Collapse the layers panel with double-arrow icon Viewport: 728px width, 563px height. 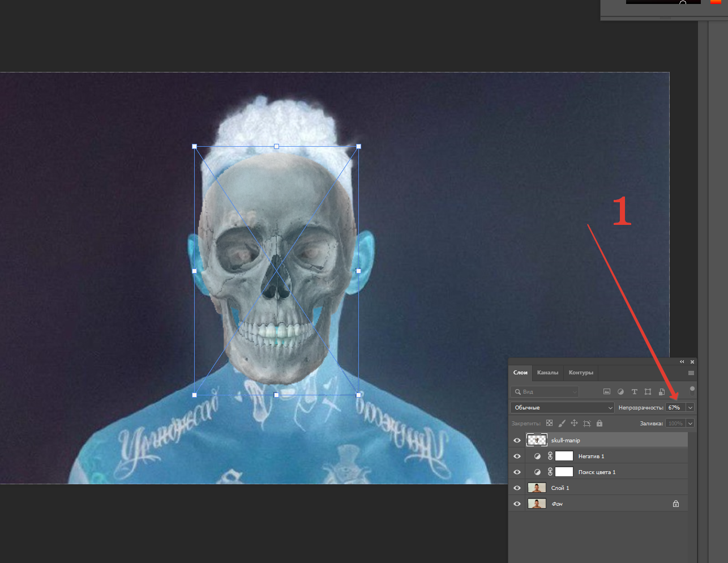point(682,362)
